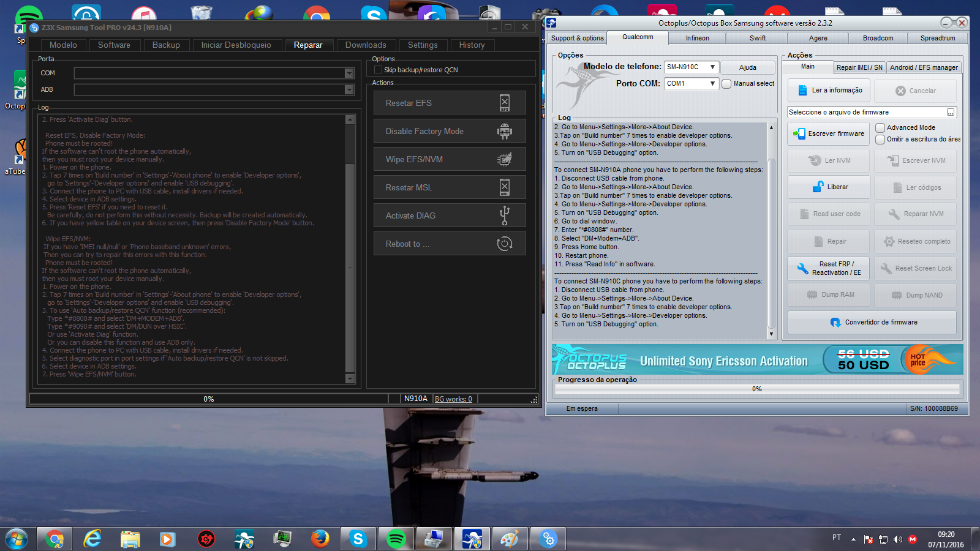Click the Wipe EFS/NVM eraser icon
This screenshot has width=980, height=551.
tap(505, 159)
